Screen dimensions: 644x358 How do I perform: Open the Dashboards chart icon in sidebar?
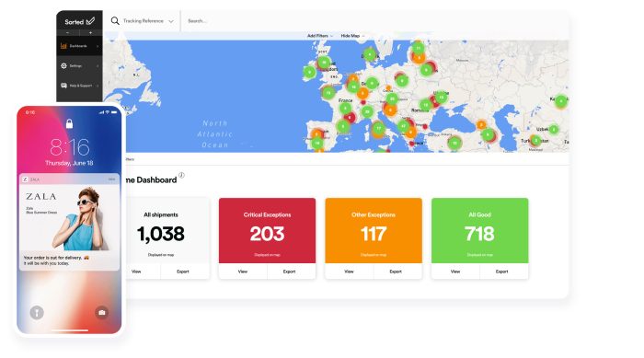pyautogui.click(x=63, y=46)
